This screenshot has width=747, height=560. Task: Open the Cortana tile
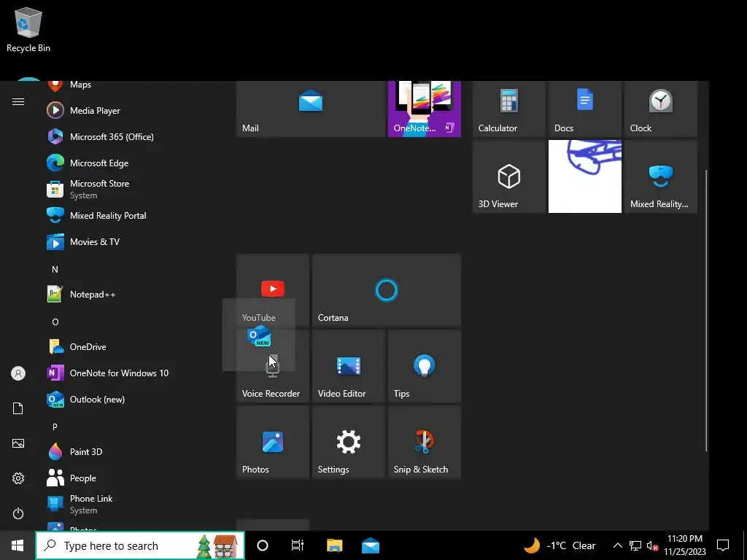click(x=387, y=290)
